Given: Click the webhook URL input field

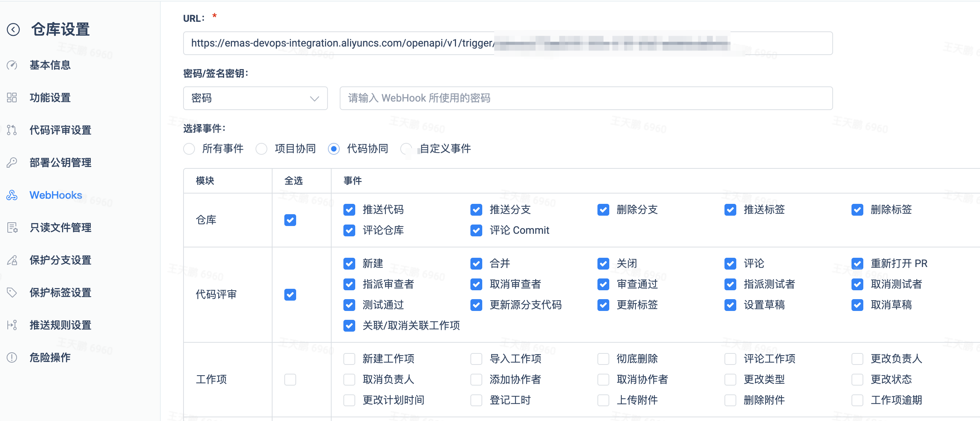Looking at the screenshot, I should [508, 43].
